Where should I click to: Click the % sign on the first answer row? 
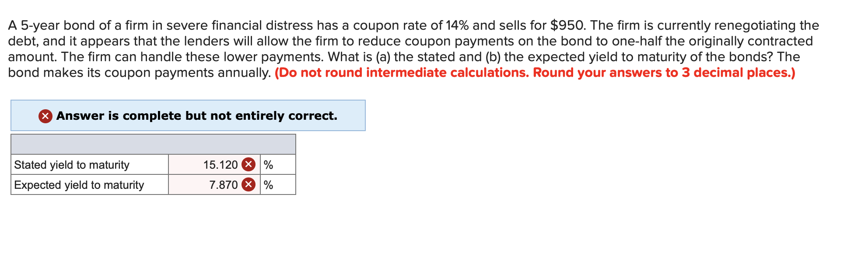click(x=268, y=164)
